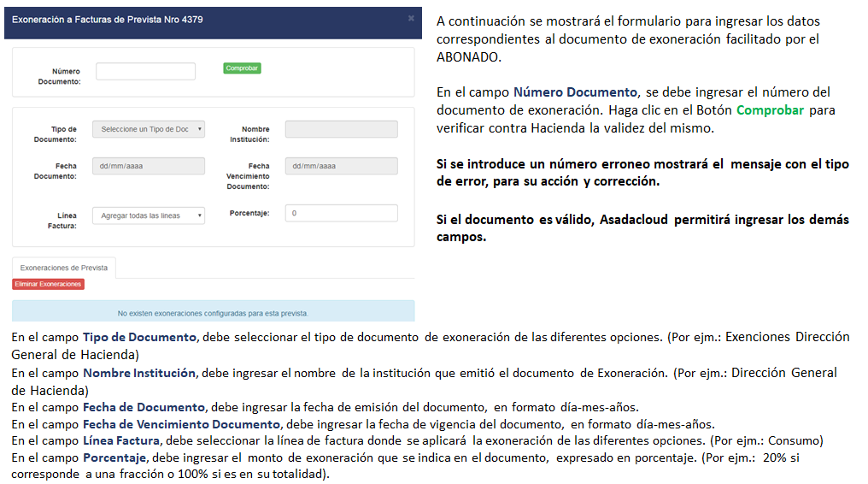Click the 'Línea Factura:' form label
Viewport: 868px width, 484px height.
pyautogui.click(x=62, y=221)
